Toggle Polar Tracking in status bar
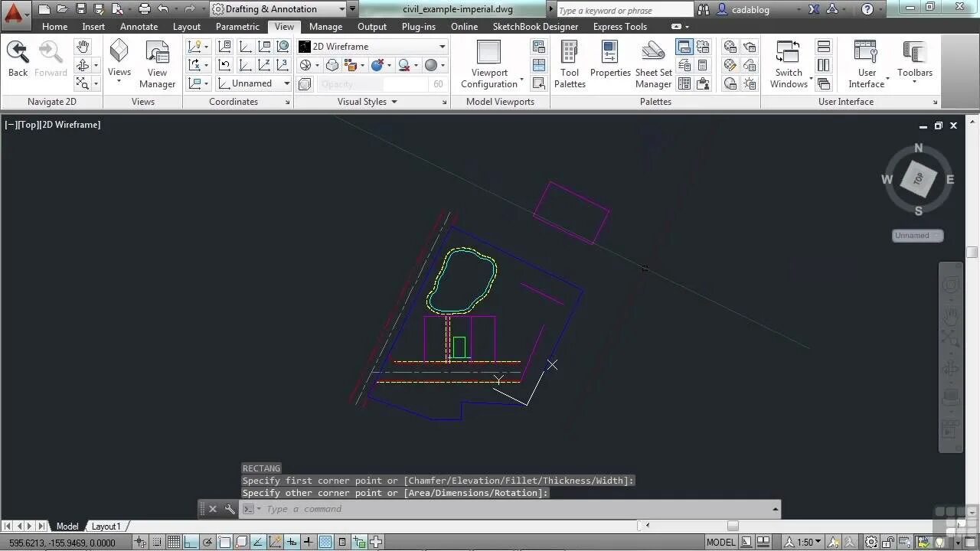 pos(207,543)
